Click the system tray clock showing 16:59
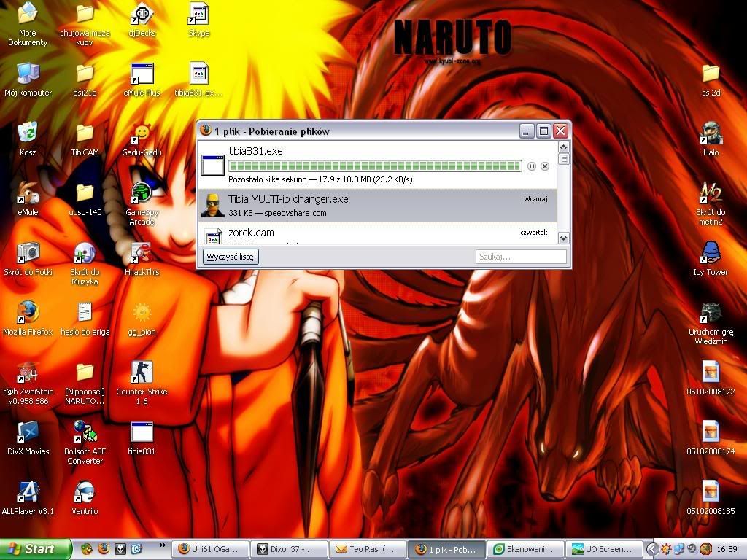The image size is (747, 560). coord(727,550)
